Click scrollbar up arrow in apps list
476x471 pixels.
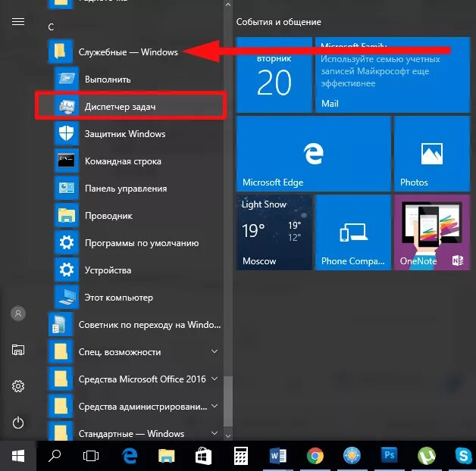(x=228, y=5)
